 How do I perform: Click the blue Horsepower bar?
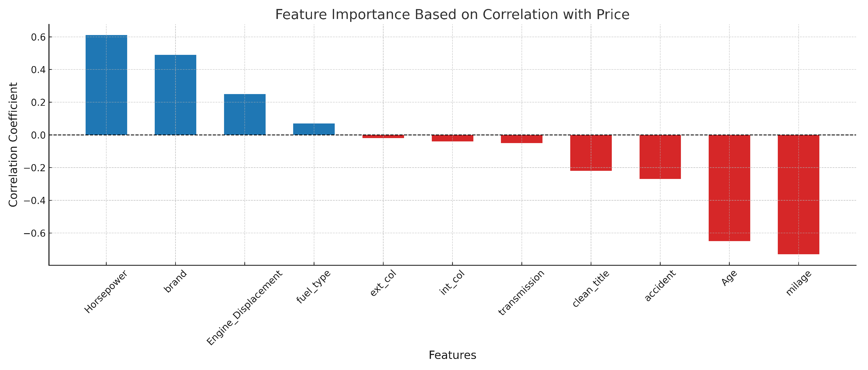click(106, 85)
